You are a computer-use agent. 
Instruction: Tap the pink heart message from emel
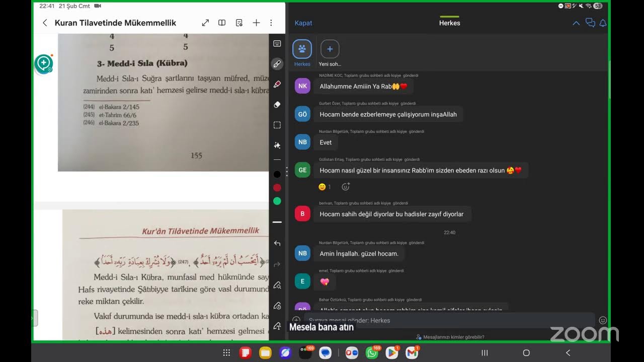click(x=325, y=282)
